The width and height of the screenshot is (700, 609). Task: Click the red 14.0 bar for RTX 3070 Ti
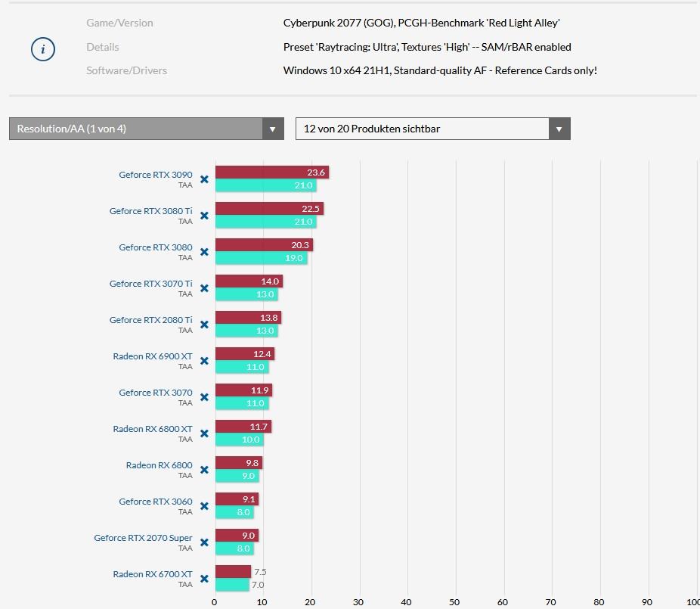point(249,281)
